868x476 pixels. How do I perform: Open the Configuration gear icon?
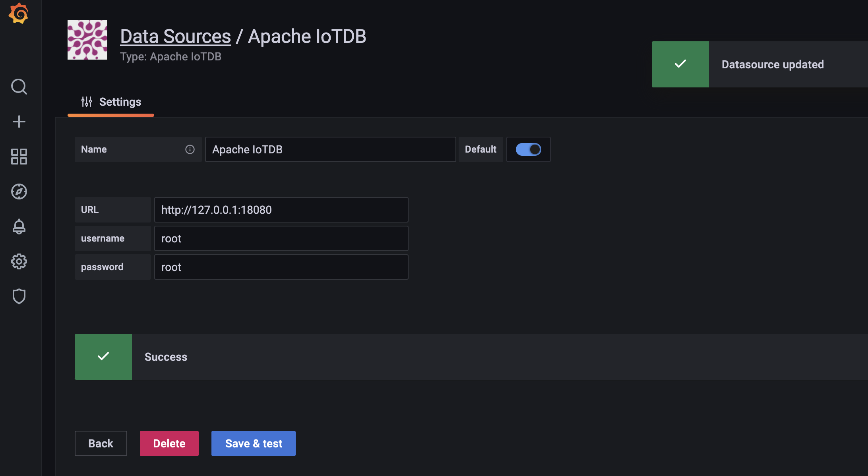(19, 261)
